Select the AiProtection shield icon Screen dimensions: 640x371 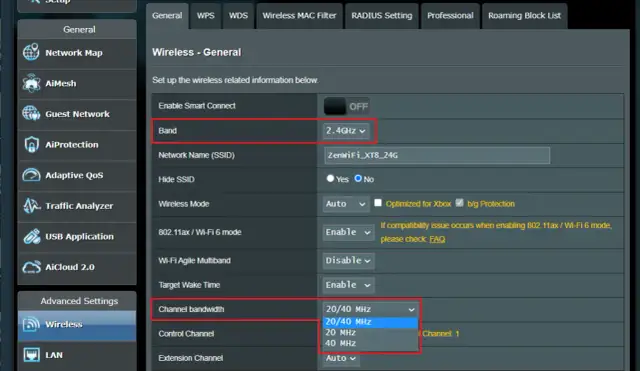31,144
